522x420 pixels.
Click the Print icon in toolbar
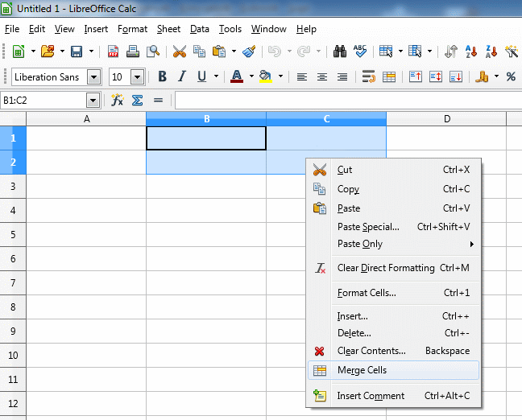tap(133, 51)
